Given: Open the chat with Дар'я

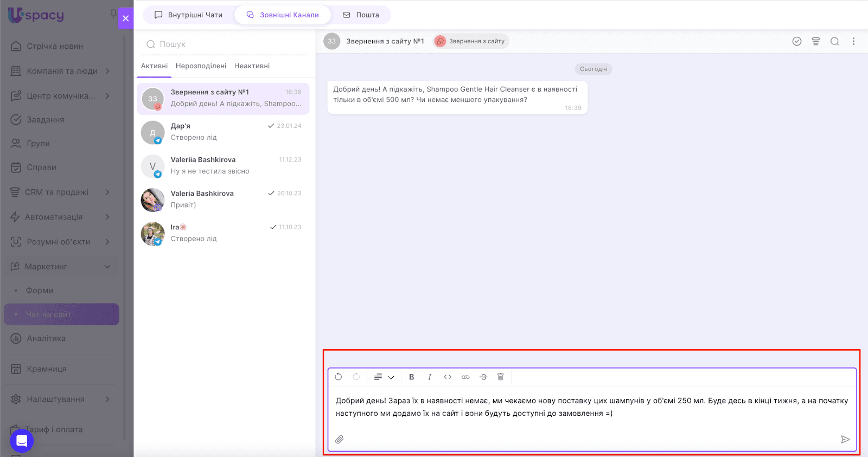Looking at the screenshot, I should (x=224, y=132).
